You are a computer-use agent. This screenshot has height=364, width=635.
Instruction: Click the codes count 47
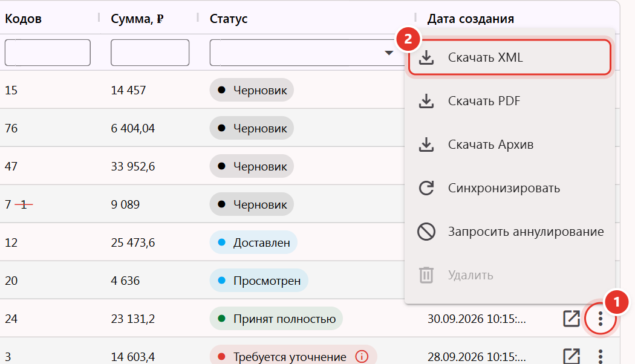(x=11, y=166)
